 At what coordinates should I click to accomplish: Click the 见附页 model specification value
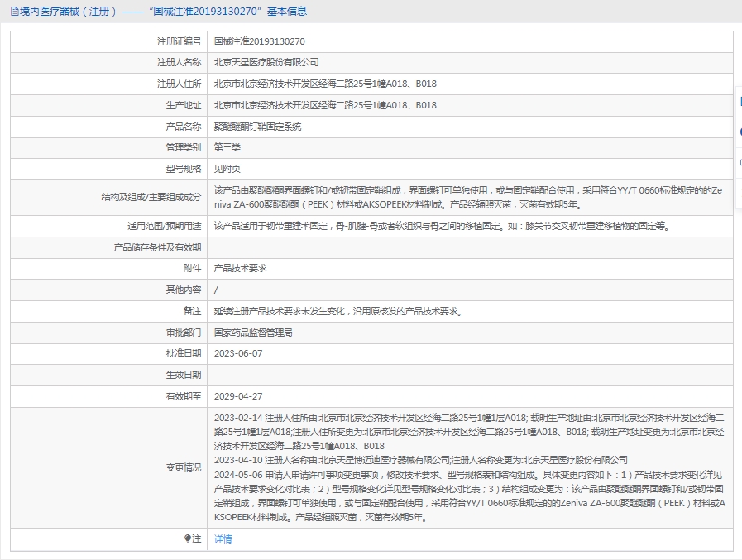tap(227, 169)
